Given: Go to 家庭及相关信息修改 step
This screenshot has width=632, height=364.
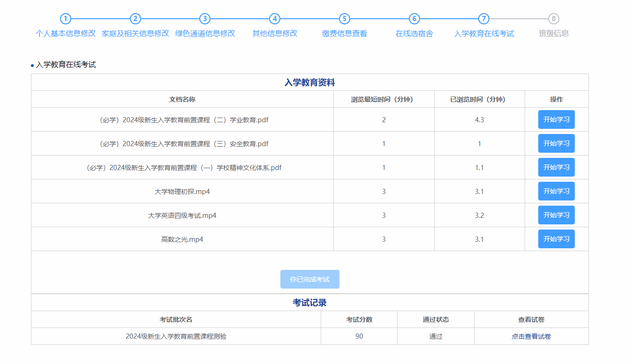Looking at the screenshot, I should pos(135,34).
